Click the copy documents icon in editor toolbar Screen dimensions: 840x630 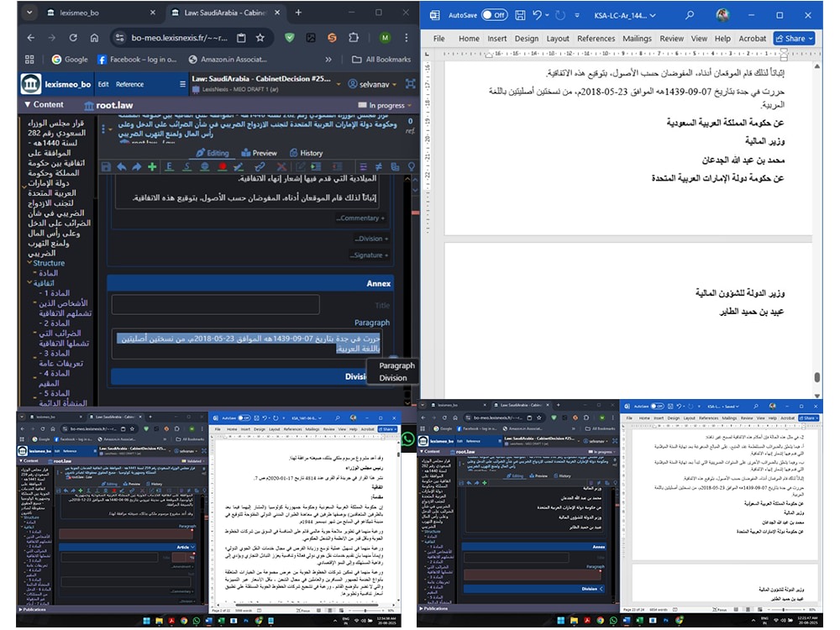coord(395,167)
